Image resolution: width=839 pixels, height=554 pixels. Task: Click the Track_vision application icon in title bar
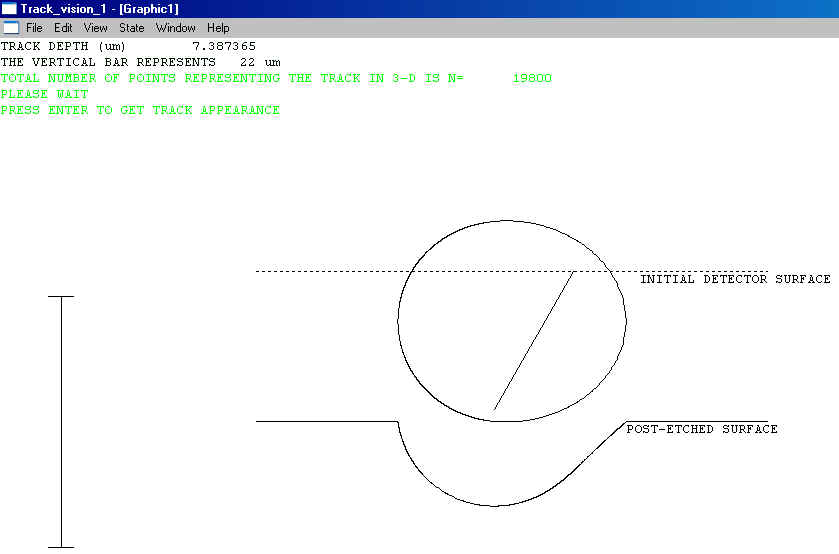[9, 9]
